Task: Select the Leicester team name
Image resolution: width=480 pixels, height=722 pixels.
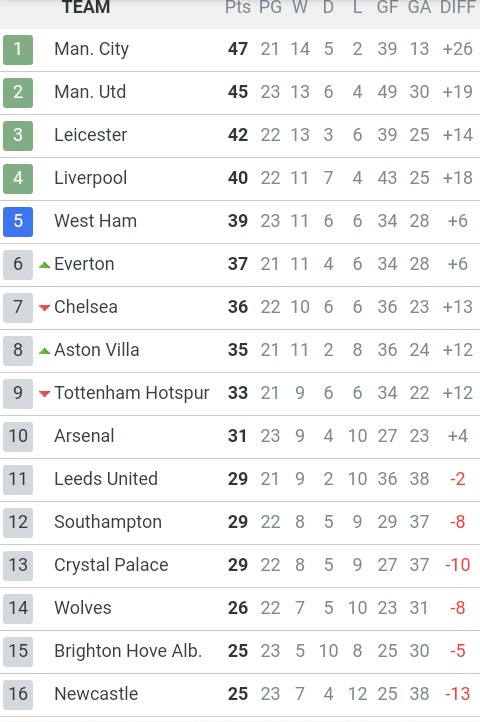Action: point(90,135)
